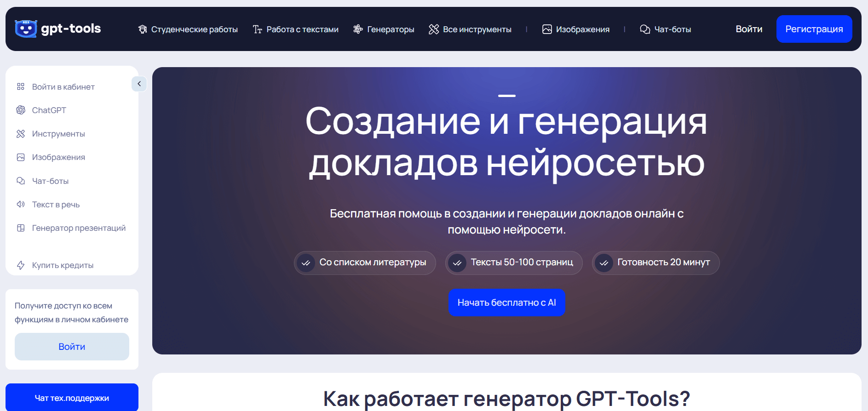The width and height of the screenshot is (868, 411).
Task: Open Чат тех.поддержки support chat
Action: point(72,397)
